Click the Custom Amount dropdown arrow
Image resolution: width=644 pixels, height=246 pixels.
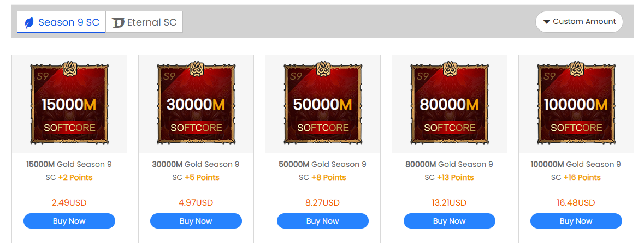[546, 22]
